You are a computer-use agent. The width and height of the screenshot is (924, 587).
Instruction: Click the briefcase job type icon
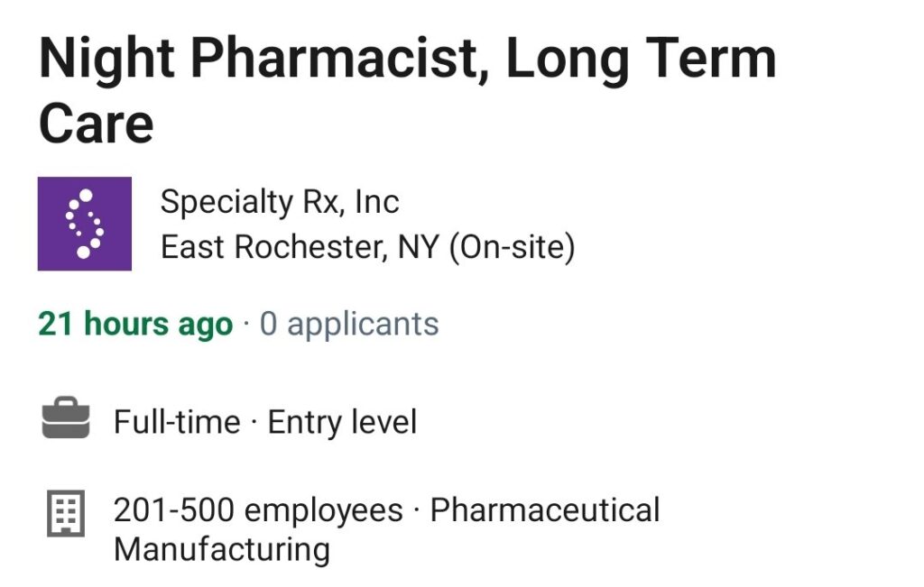click(66, 418)
